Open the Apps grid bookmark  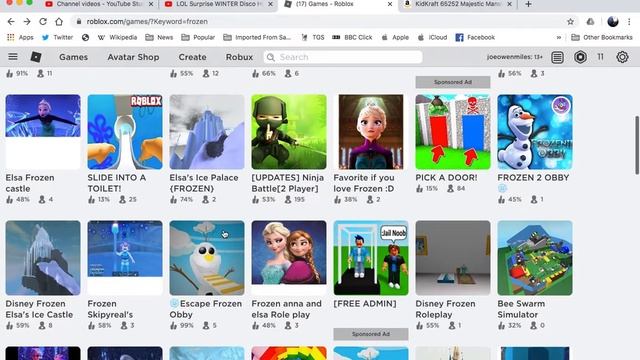pos(20,37)
